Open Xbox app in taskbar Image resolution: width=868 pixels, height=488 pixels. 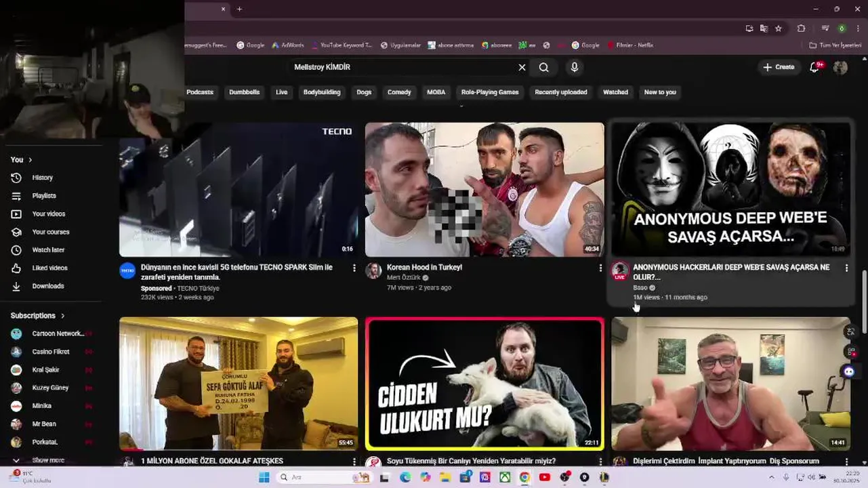point(505,477)
